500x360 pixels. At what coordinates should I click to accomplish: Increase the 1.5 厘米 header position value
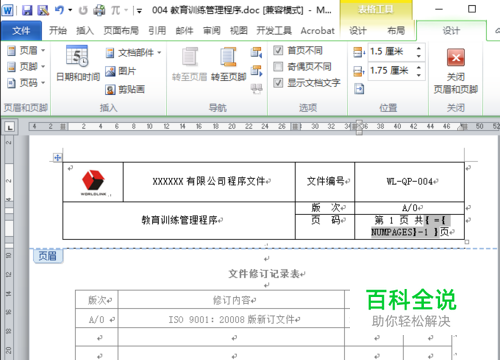[419, 48]
